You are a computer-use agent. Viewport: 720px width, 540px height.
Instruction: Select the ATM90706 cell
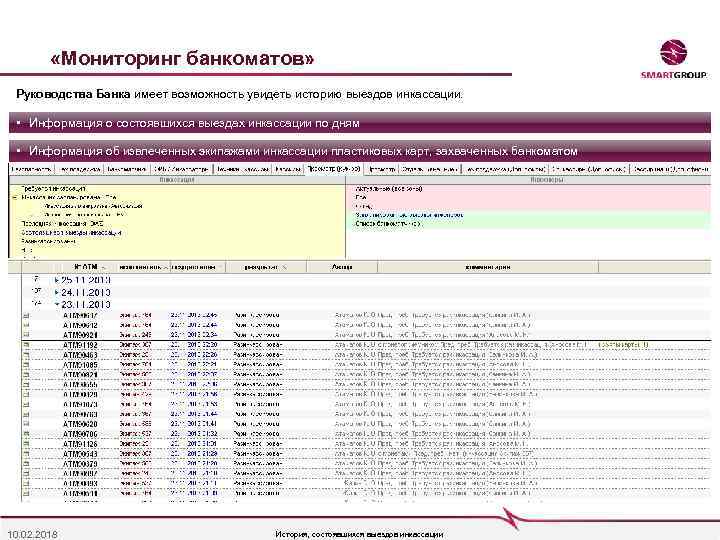[x=80, y=434]
